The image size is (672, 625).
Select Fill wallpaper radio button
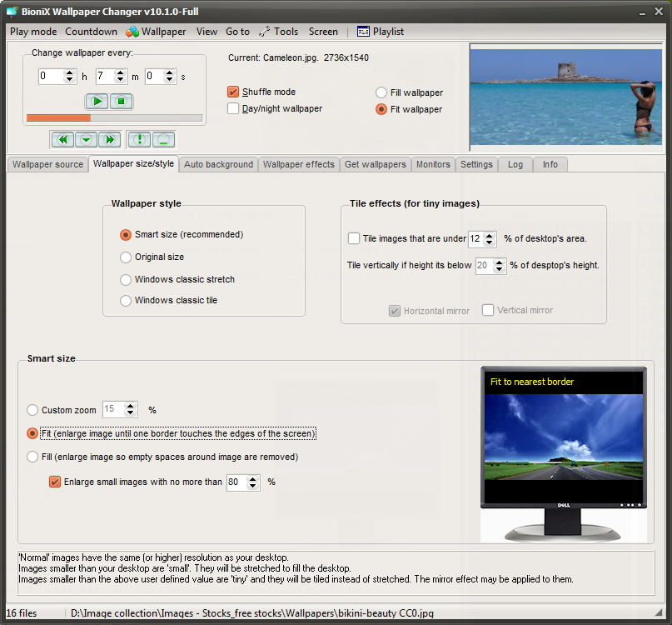pos(381,92)
